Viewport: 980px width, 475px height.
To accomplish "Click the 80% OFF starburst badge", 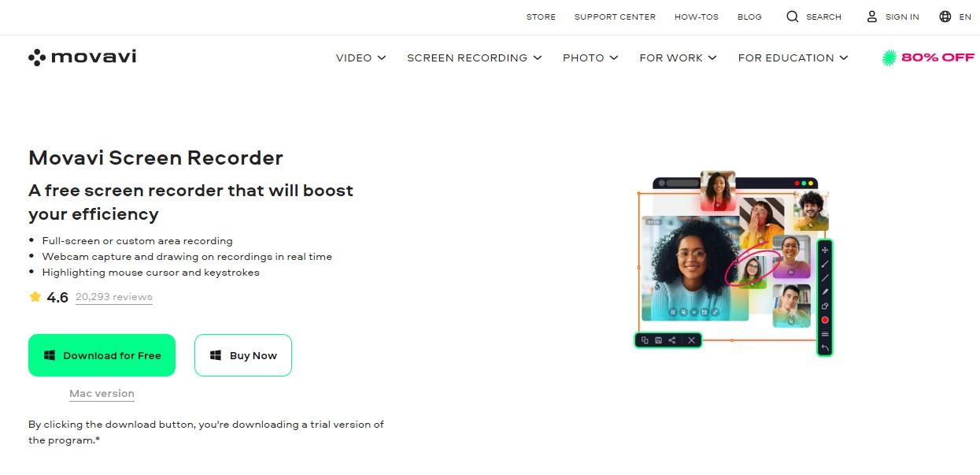I will coord(889,58).
